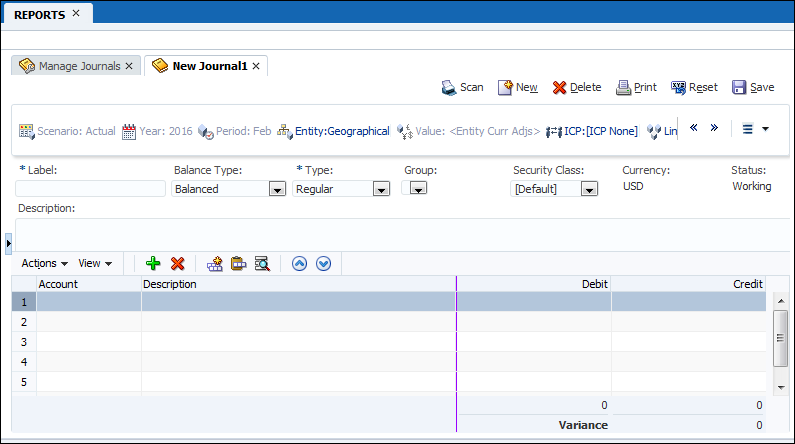Select row 3 header
Image resolution: width=795 pixels, height=444 pixels.
pyautogui.click(x=24, y=342)
